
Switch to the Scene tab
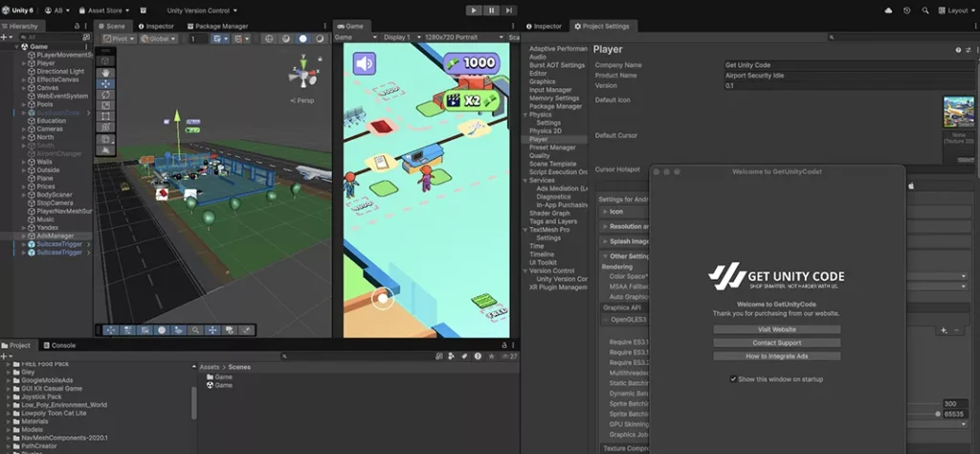coord(111,26)
